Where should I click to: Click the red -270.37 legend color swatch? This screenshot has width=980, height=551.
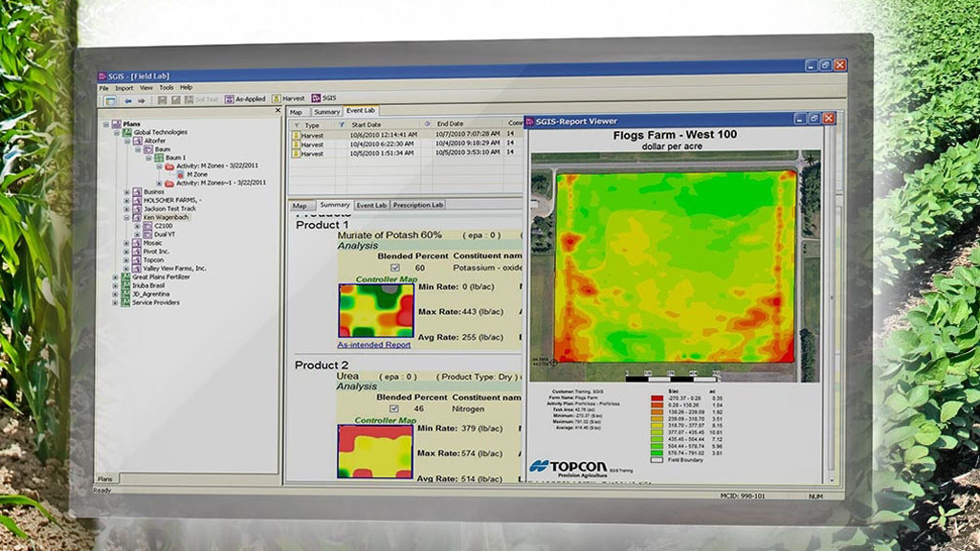pos(657,398)
